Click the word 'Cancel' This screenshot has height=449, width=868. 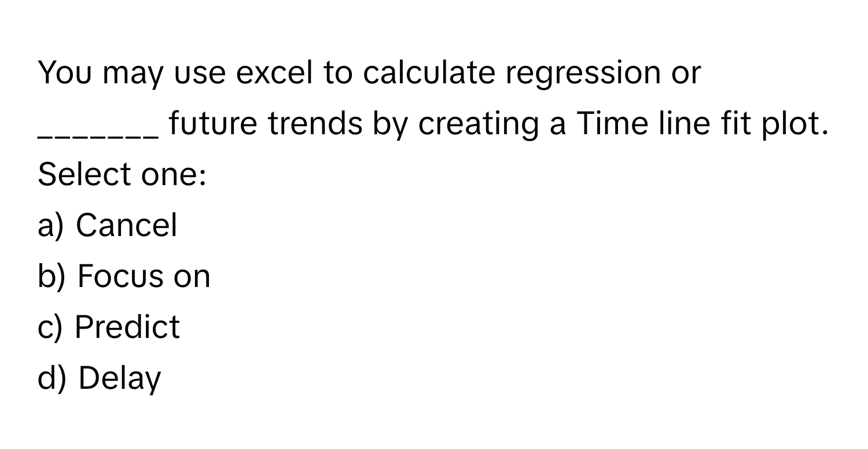point(127,226)
